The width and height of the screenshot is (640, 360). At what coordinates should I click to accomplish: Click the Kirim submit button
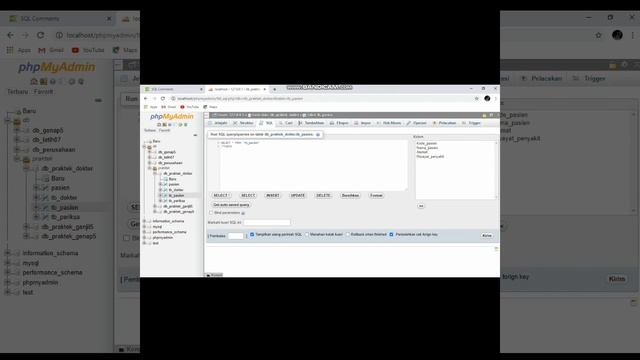[x=487, y=236]
